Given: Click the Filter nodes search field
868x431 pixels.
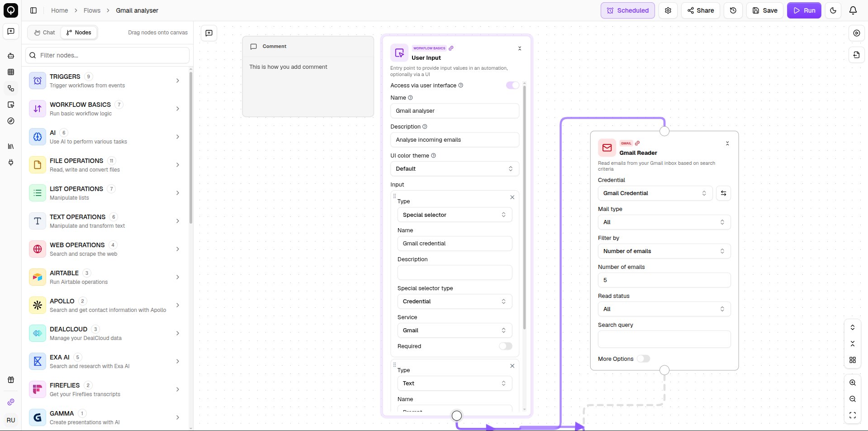Looking at the screenshot, I should [108, 55].
